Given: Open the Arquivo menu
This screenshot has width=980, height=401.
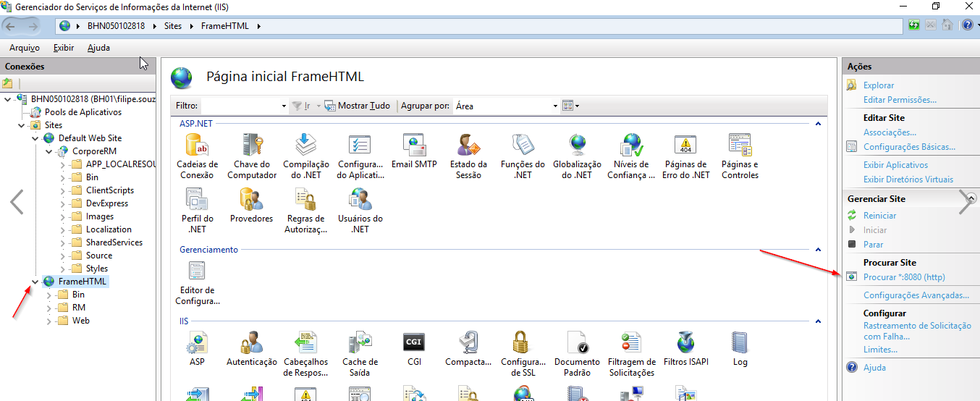Looking at the screenshot, I should (25, 48).
